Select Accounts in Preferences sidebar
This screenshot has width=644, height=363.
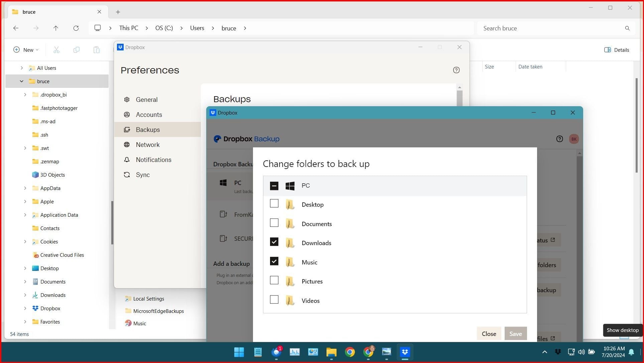click(157, 115)
